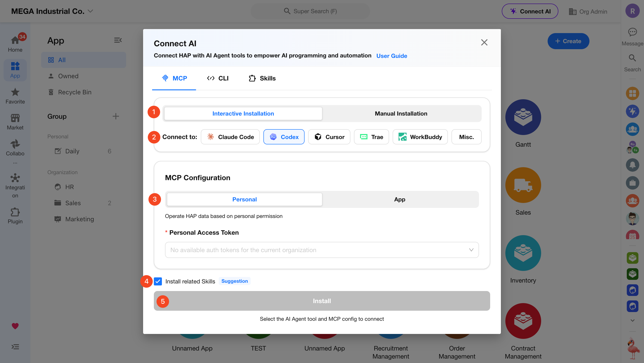Open the bell notification icon on right rail

pyautogui.click(x=633, y=165)
